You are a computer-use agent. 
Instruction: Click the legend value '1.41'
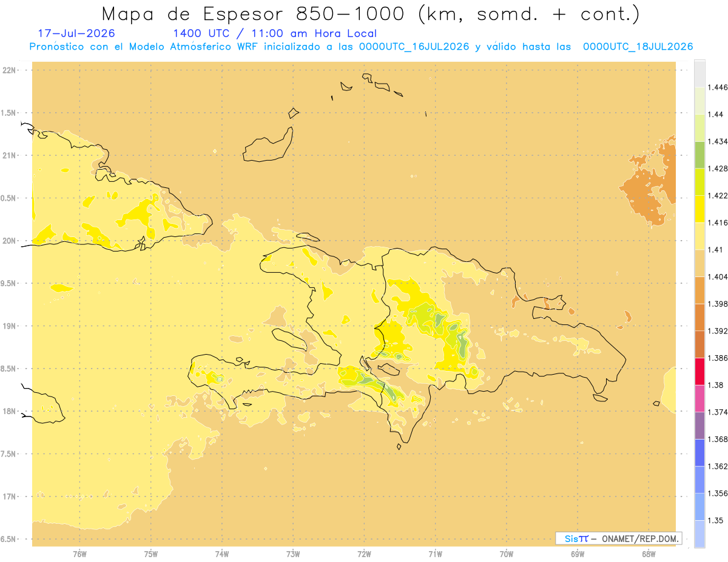pyautogui.click(x=716, y=249)
